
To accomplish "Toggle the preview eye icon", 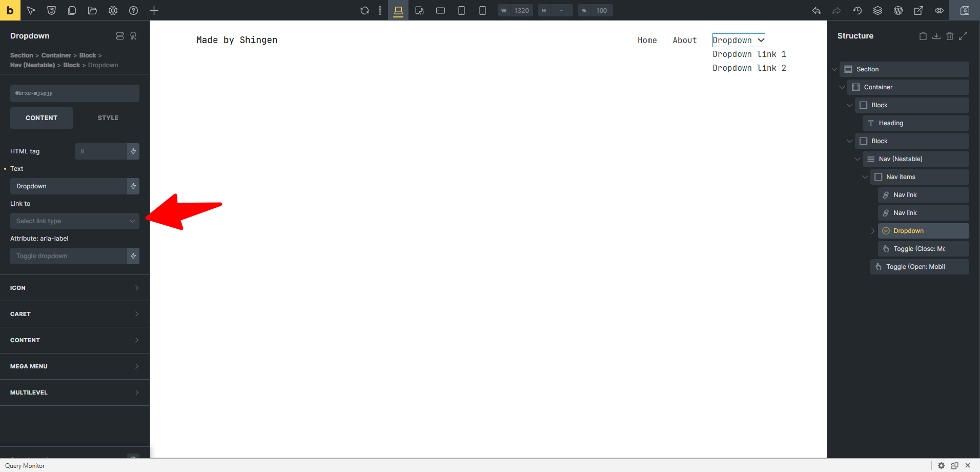I will tap(939, 10).
